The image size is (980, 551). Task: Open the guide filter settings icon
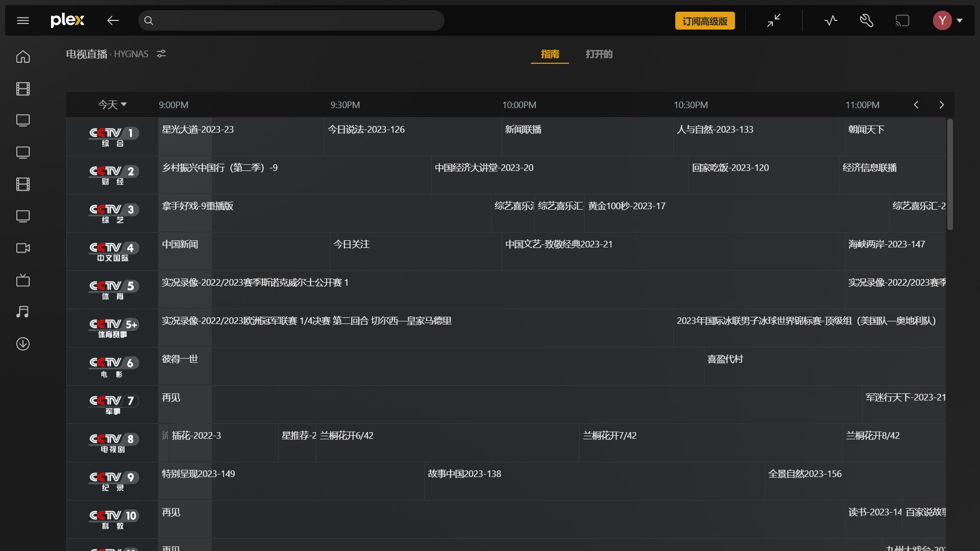click(161, 54)
